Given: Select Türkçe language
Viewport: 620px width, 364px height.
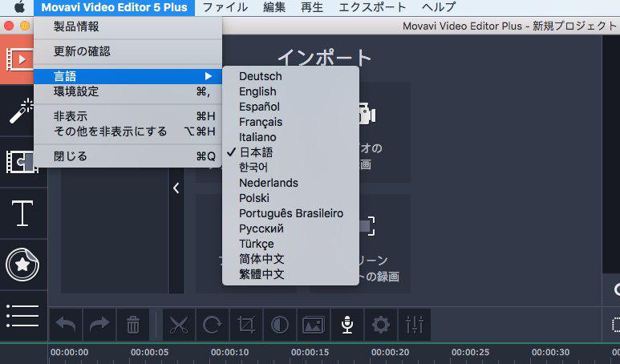Looking at the screenshot, I should (x=290, y=244).
